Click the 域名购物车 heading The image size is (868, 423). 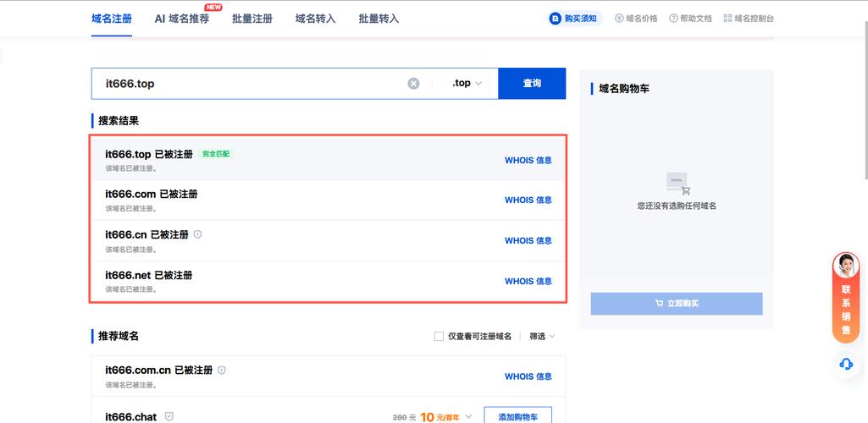coord(624,89)
